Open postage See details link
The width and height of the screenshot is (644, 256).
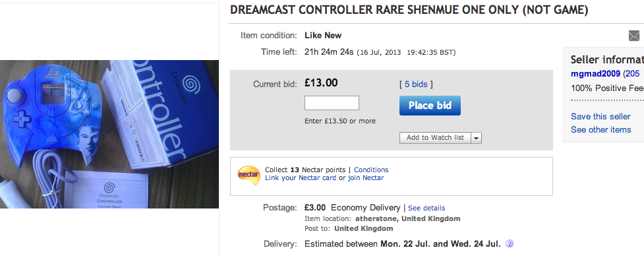[x=426, y=208]
